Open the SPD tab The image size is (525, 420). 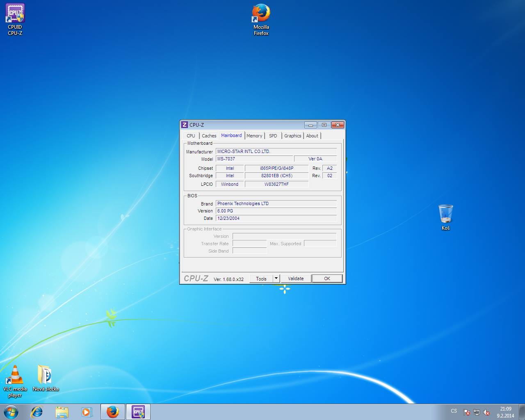(273, 136)
